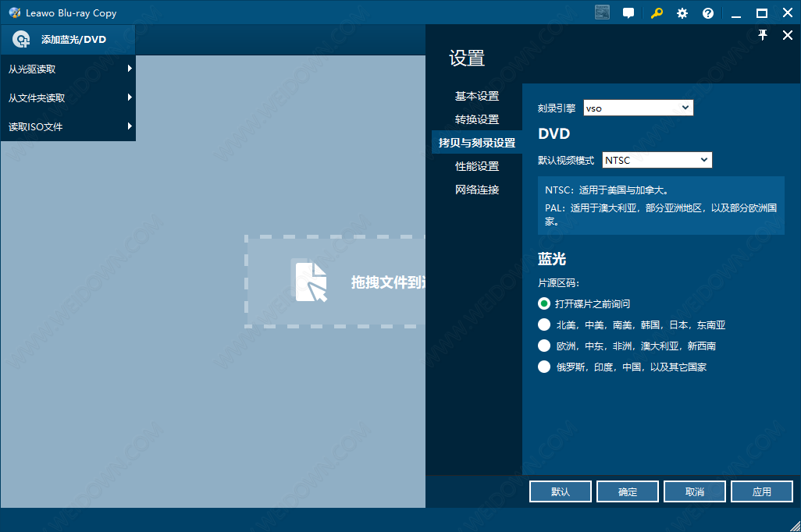Pin the settings panel with pushpin icon
The height and width of the screenshot is (532, 801).
coord(762,35)
